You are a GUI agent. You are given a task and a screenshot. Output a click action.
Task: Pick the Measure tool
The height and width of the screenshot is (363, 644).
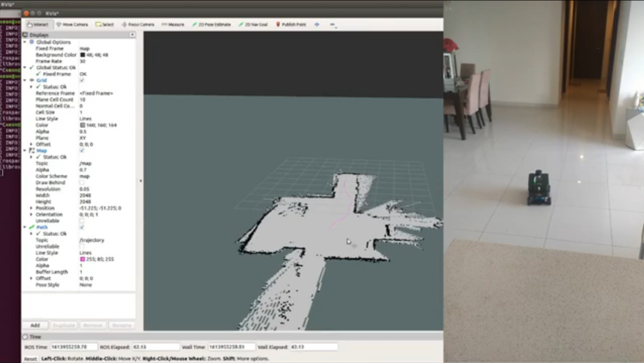pyautogui.click(x=173, y=24)
